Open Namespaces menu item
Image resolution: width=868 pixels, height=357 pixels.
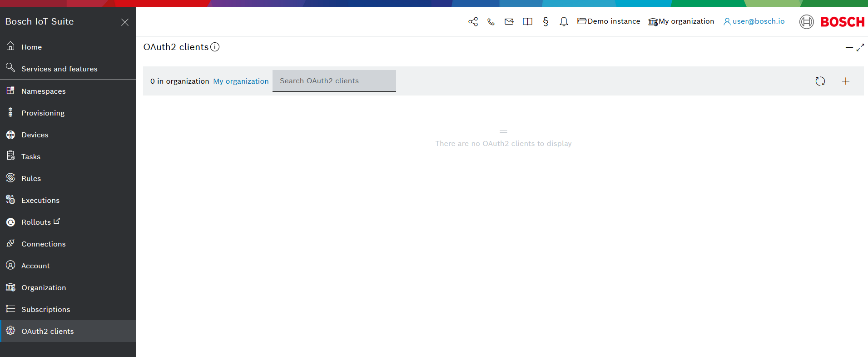[68, 91]
